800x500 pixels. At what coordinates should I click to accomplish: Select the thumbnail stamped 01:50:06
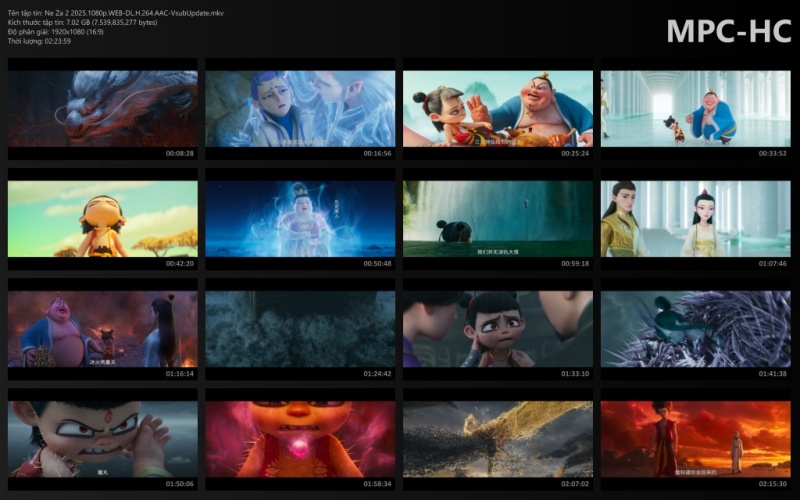coord(103,439)
